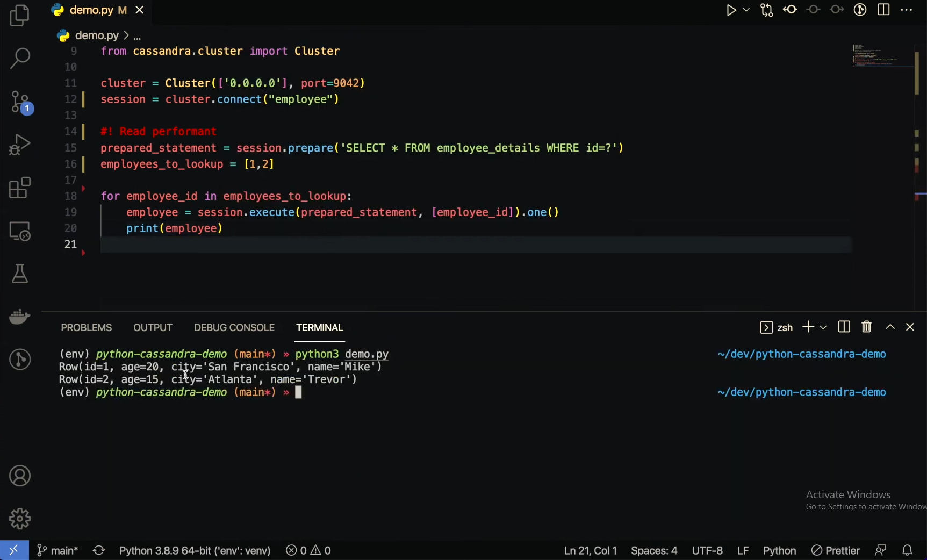
Task: Change indentation Spaces: 4
Action: click(x=654, y=550)
